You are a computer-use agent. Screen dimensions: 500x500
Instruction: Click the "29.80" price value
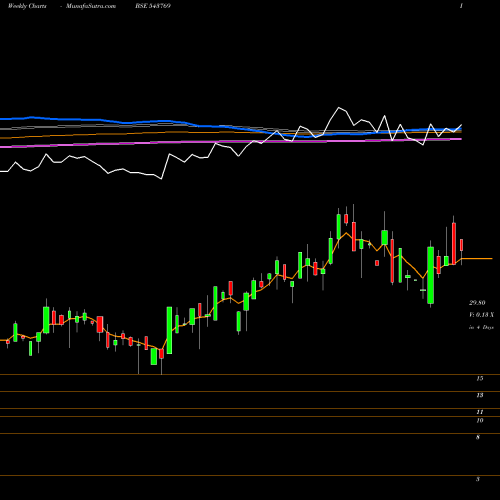point(477,303)
